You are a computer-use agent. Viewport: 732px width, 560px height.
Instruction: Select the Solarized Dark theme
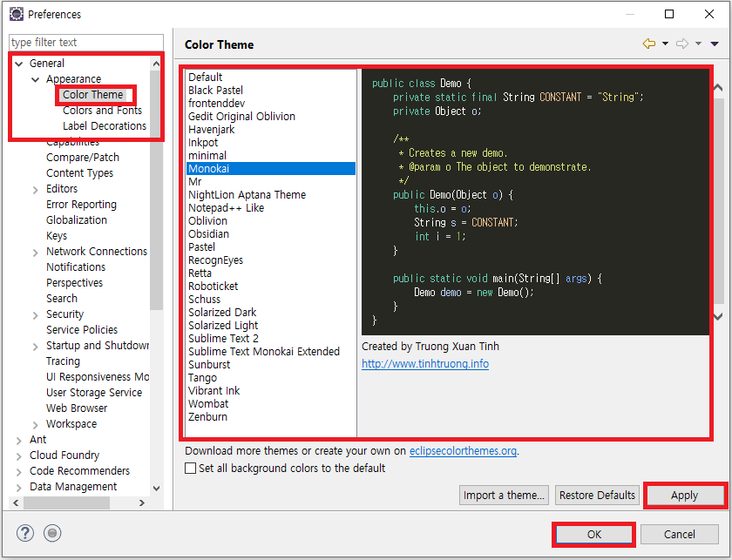coord(271,312)
